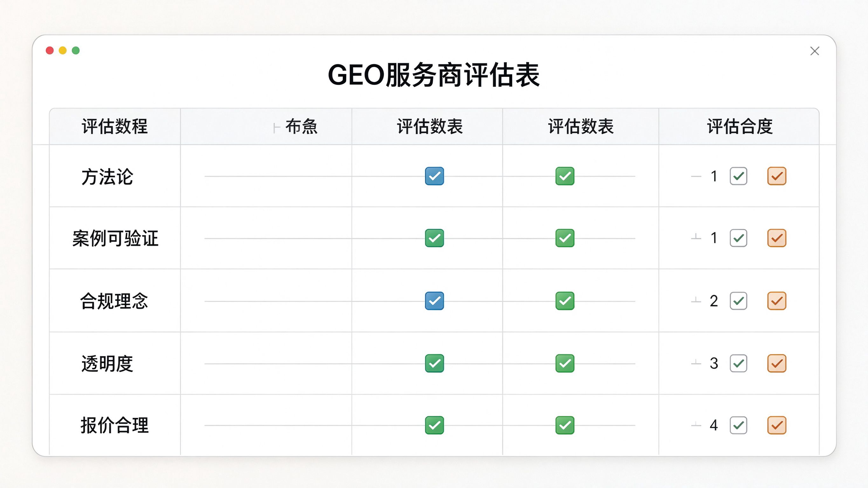868x488 pixels.
Task: Click the score value 4 in 报价合理 row
Action: pyautogui.click(x=714, y=425)
